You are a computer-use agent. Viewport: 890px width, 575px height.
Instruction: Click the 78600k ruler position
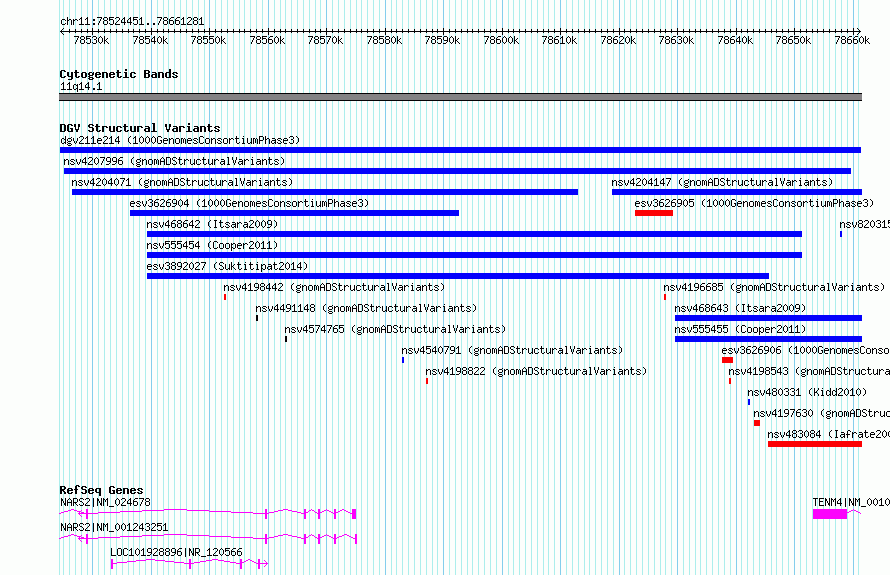(501, 40)
